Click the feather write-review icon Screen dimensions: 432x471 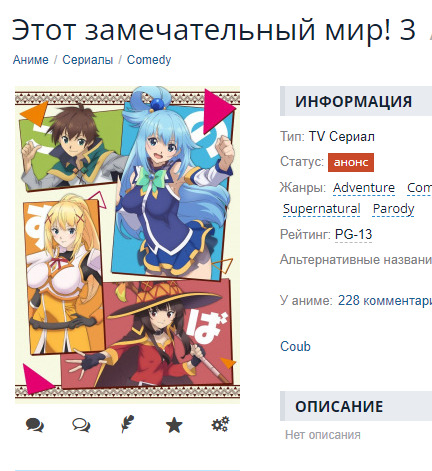click(x=127, y=424)
